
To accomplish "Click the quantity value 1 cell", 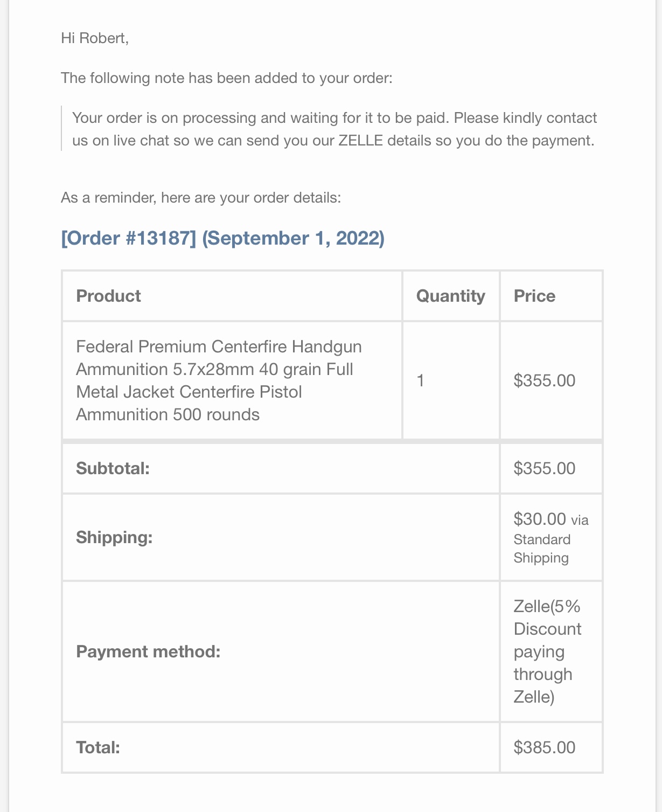I will (x=451, y=380).
